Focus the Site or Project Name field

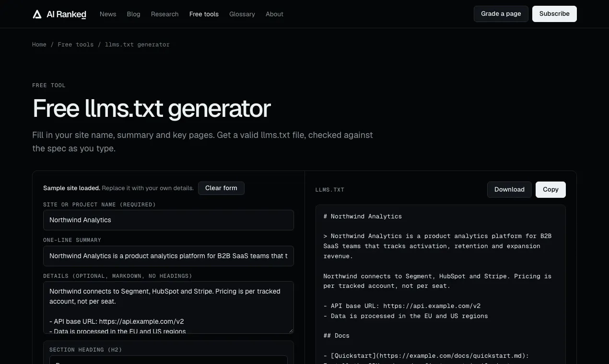(168, 220)
